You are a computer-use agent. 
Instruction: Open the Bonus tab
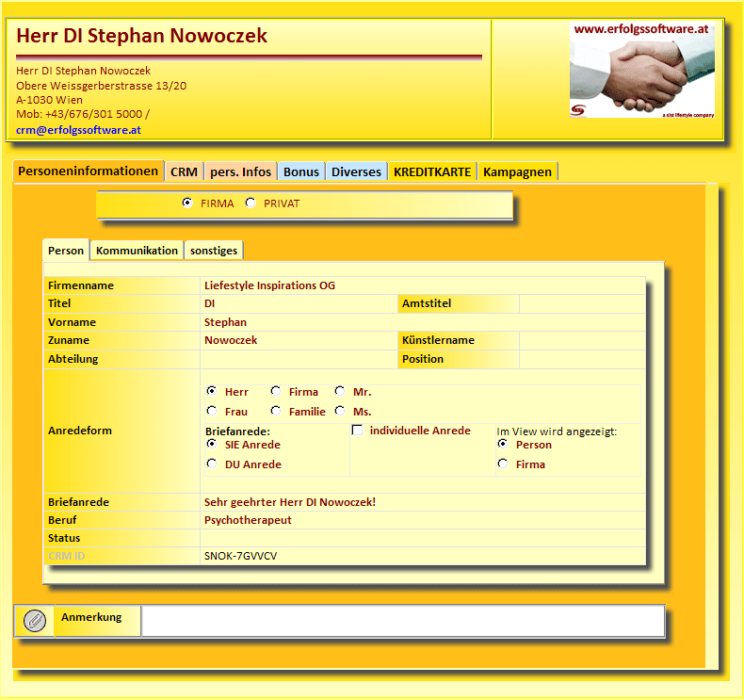301,172
